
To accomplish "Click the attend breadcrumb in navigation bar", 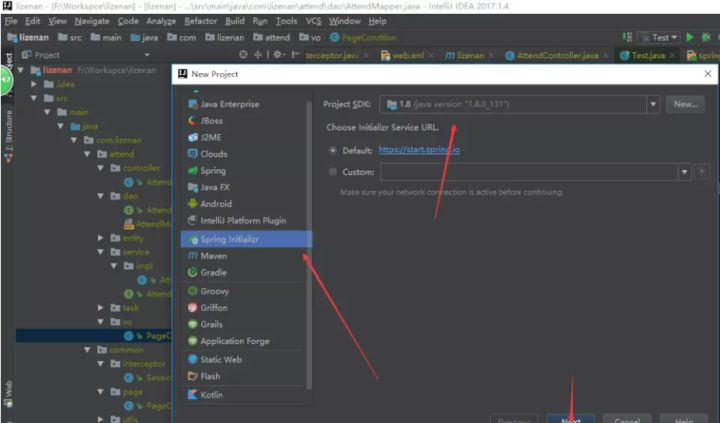I will 271,38.
